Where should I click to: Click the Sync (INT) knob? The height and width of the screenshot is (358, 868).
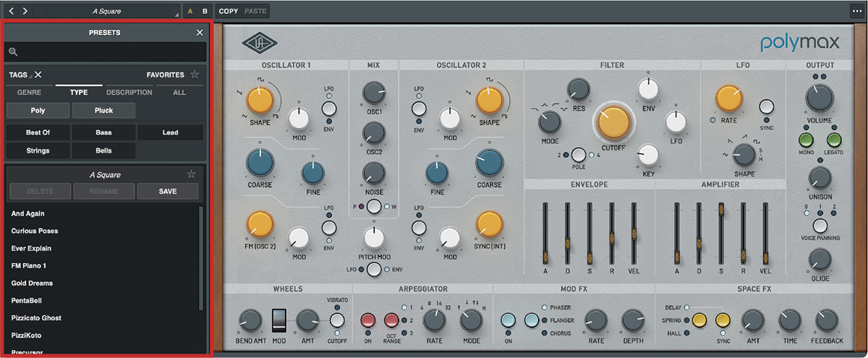click(489, 226)
